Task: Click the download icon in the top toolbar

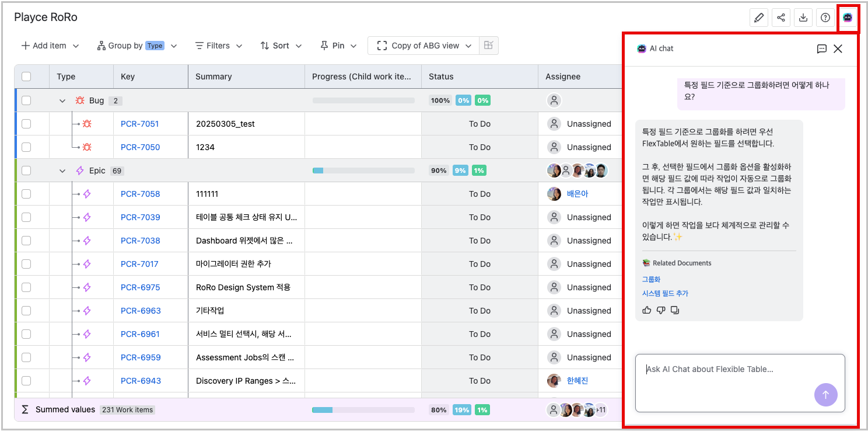Action: pyautogui.click(x=803, y=17)
